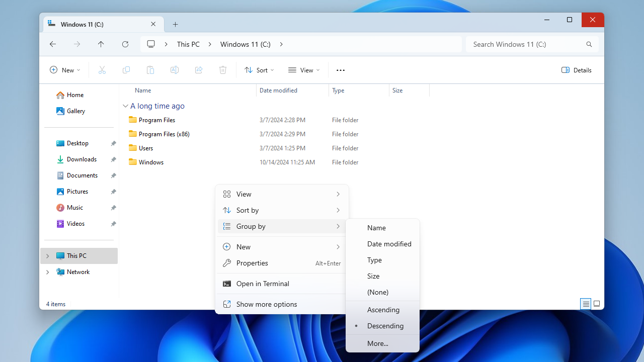Image resolution: width=644 pixels, height=362 pixels.
Task: Click the Refresh icon in navigation bar
Action: 125,44
